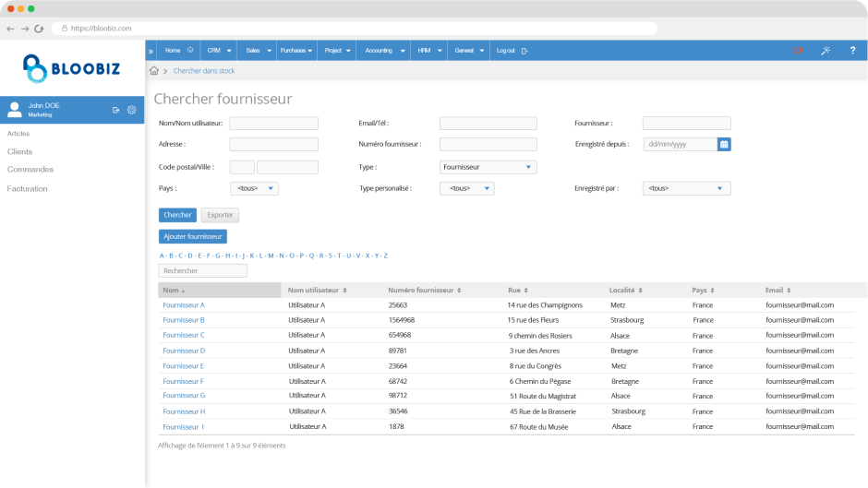
Task: Sort by Numéro fournisseur column
Action: 425,290
